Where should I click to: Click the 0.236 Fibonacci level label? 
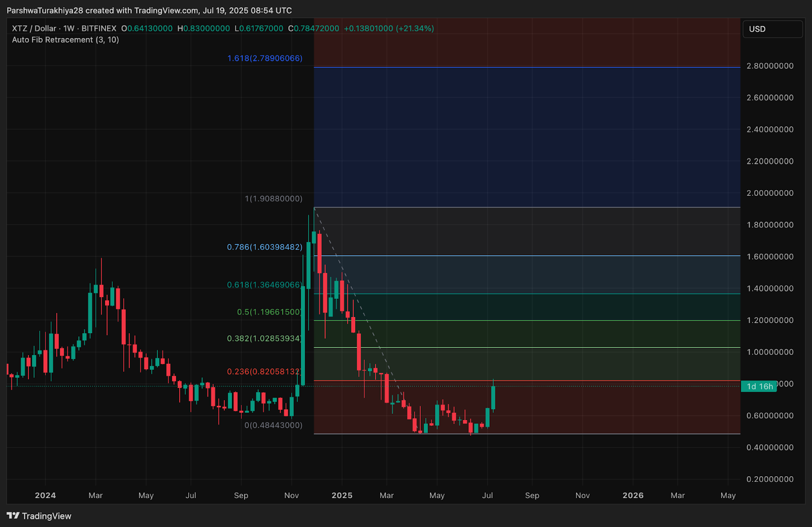264,372
